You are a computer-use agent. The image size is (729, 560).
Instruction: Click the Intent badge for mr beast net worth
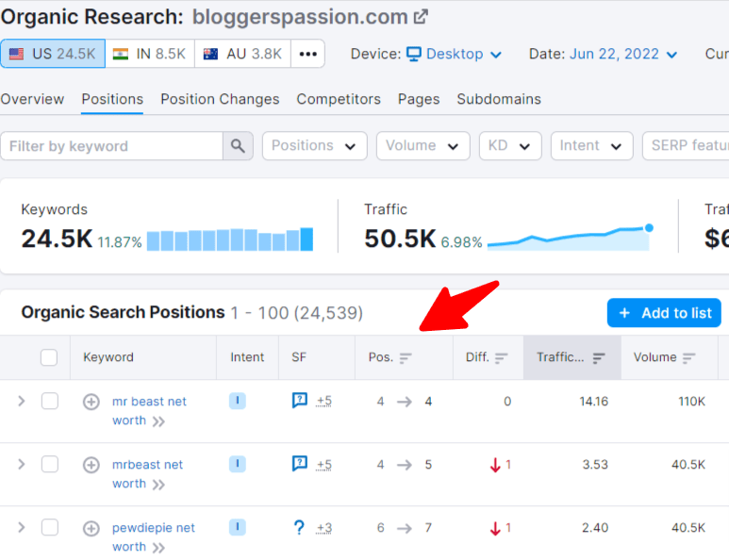point(237,401)
